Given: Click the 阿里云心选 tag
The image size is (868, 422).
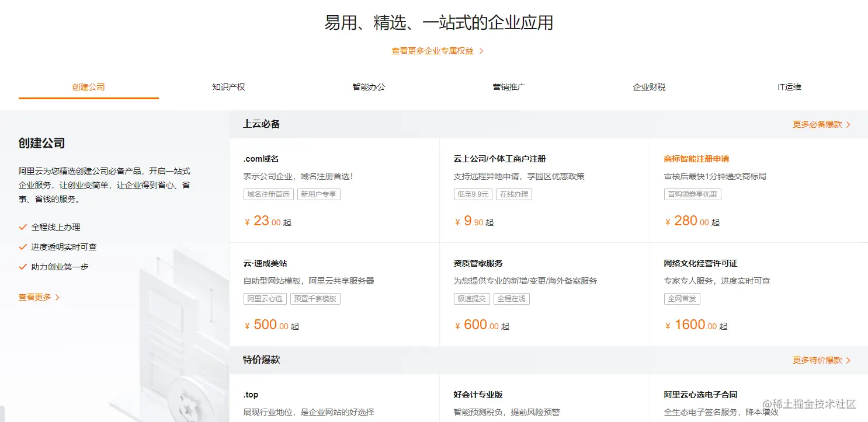Looking at the screenshot, I should coord(265,299).
